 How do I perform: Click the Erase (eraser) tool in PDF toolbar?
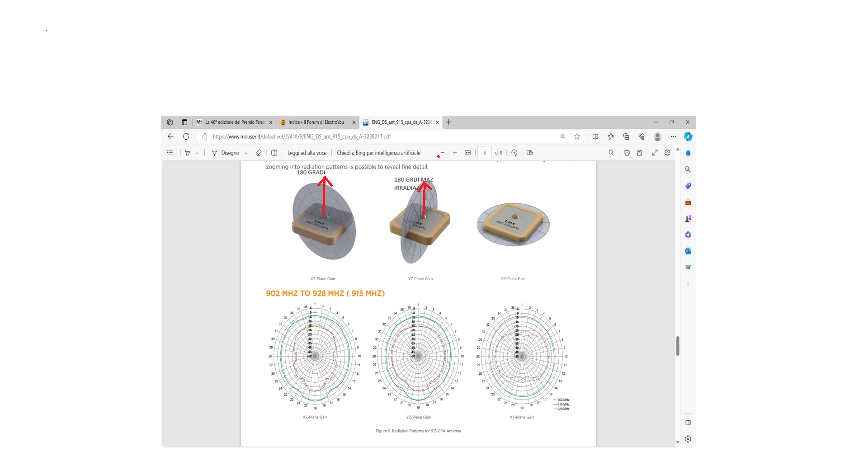click(x=259, y=153)
